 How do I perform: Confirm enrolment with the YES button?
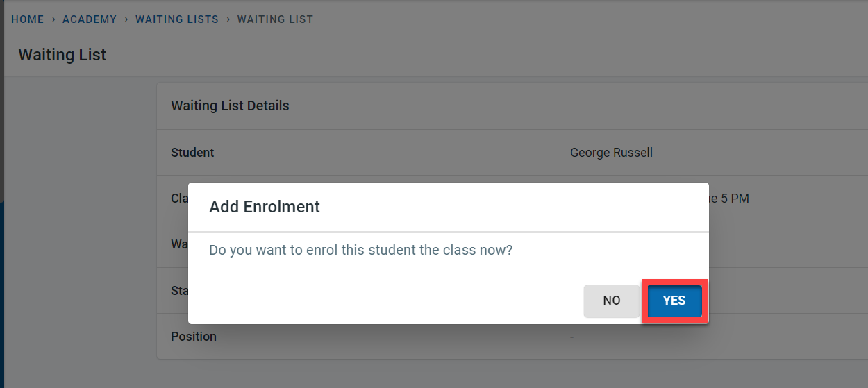[674, 301]
